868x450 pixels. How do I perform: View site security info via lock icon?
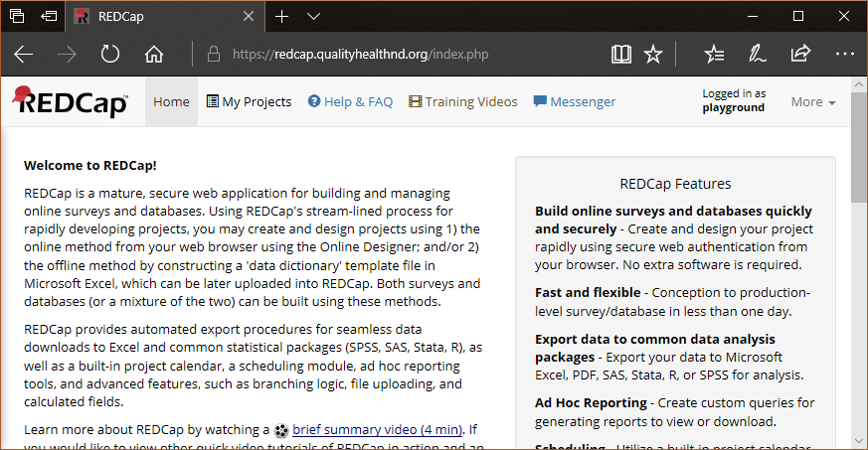pyautogui.click(x=214, y=55)
